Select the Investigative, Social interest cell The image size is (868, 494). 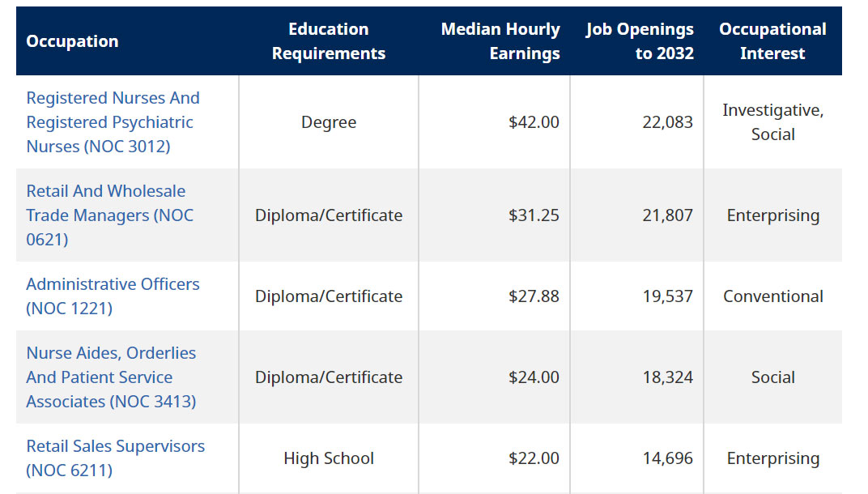pyautogui.click(x=772, y=121)
